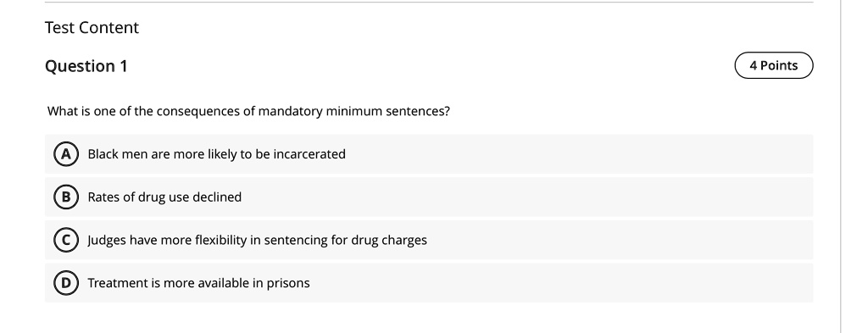The image size is (868, 333).
Task: Click the Test Content section title
Action: [92, 28]
